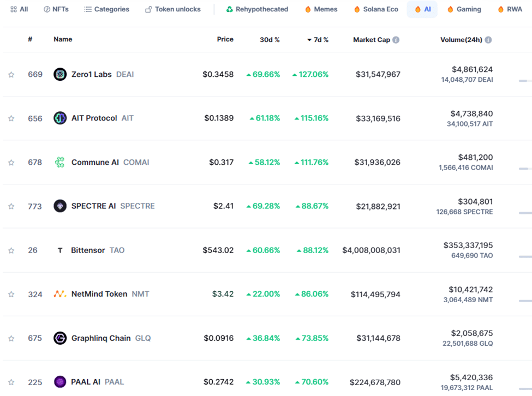This screenshot has height=396, width=532.
Task: Sort table by Price header
Action: coord(225,39)
